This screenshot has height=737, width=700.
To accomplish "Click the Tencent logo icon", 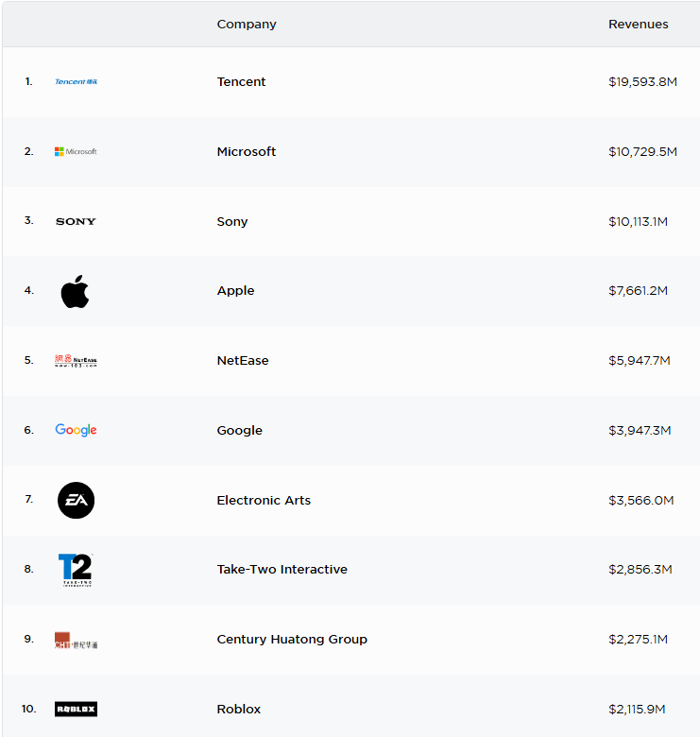I will 76,82.
